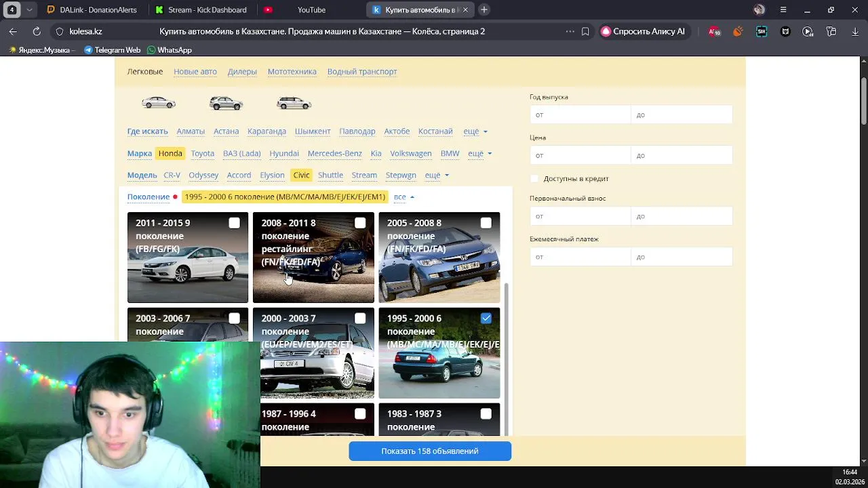This screenshot has width=868, height=488.
Task: Open the passwords and cards icon
Action: click(x=831, y=31)
